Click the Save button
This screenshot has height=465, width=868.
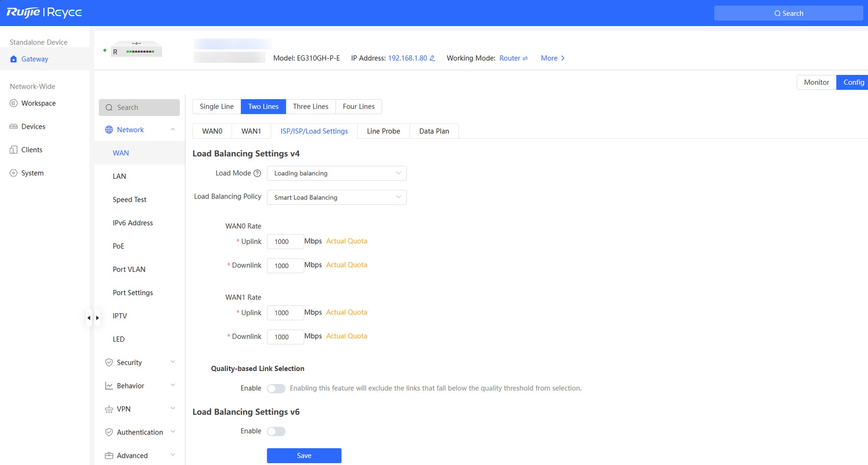tap(304, 456)
